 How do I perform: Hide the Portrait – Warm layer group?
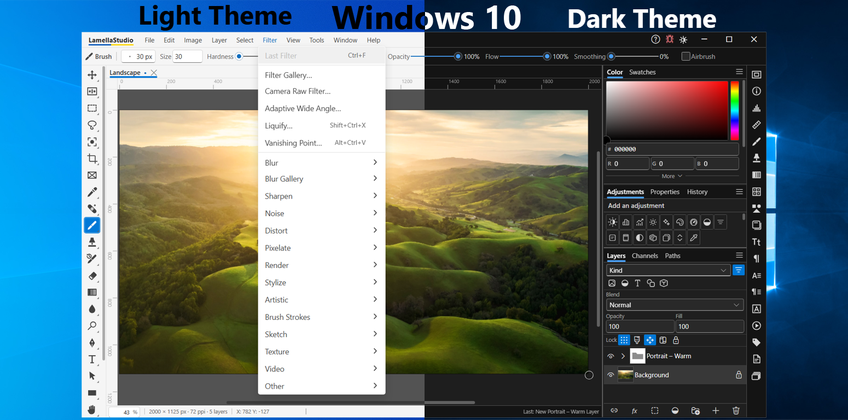[x=611, y=356]
